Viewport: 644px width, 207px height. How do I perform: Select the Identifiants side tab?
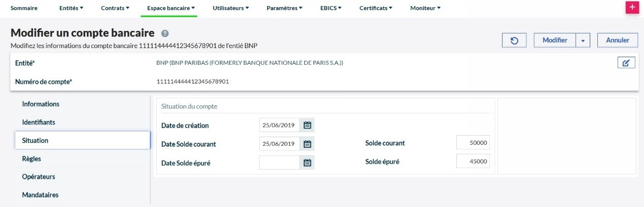[39, 122]
